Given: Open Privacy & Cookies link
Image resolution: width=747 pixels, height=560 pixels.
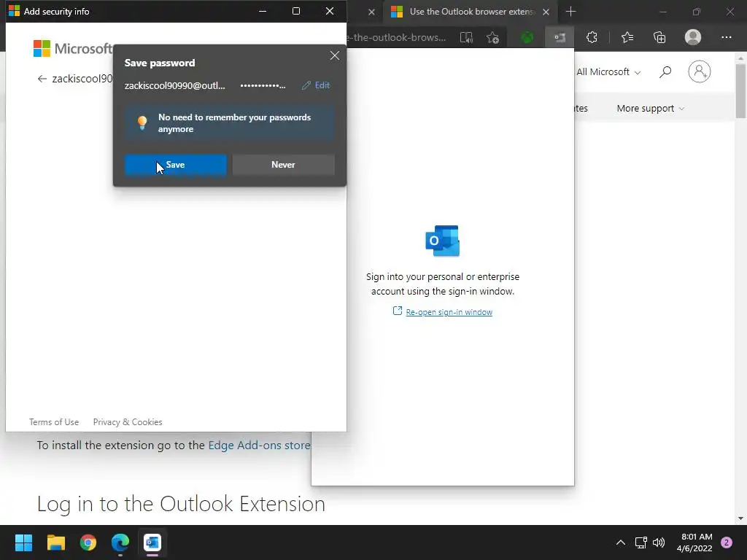Looking at the screenshot, I should tap(128, 422).
